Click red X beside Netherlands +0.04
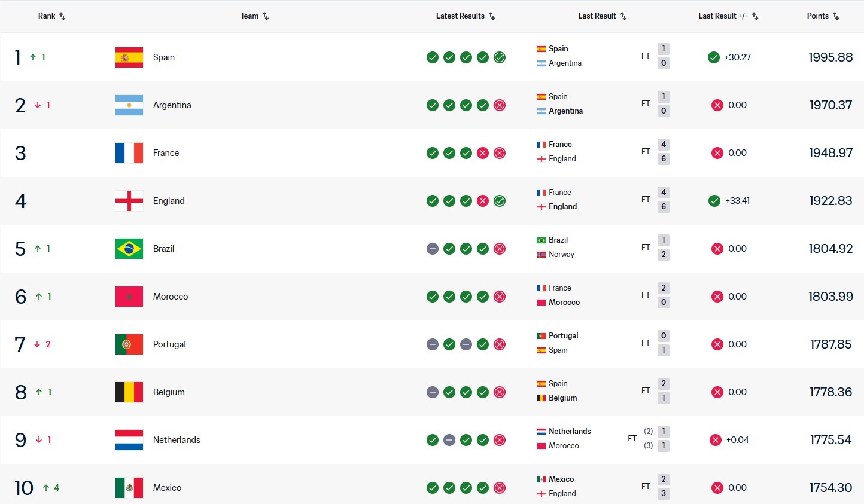The height and width of the screenshot is (504, 864). click(716, 440)
